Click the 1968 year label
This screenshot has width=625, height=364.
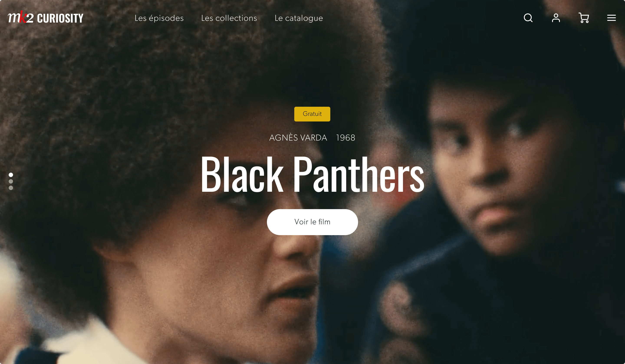(x=345, y=138)
